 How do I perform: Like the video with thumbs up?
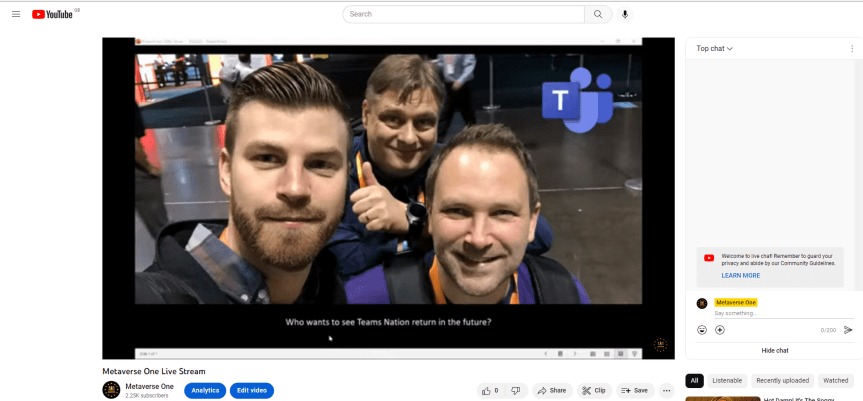point(490,390)
